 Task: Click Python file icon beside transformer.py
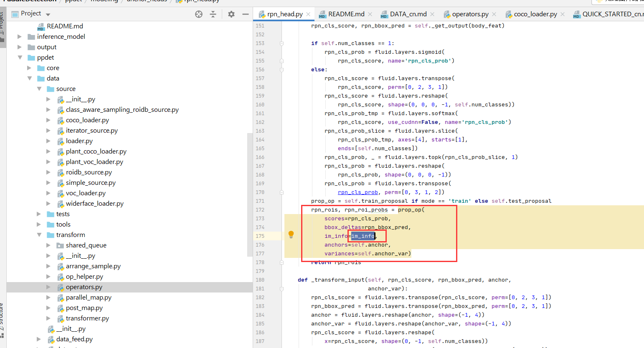pyautogui.click(x=61, y=318)
